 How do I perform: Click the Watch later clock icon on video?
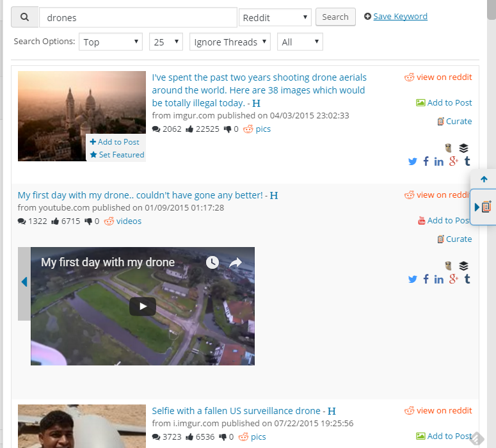(x=212, y=262)
